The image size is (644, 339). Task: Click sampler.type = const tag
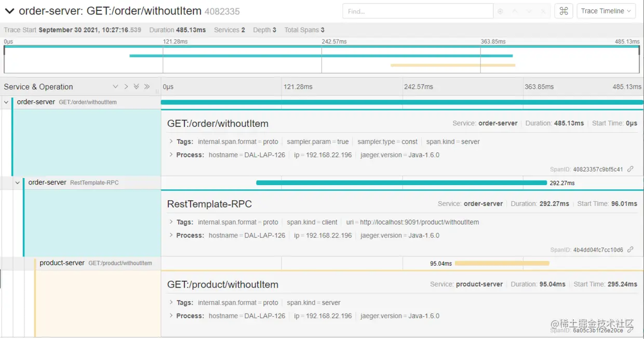387,141
